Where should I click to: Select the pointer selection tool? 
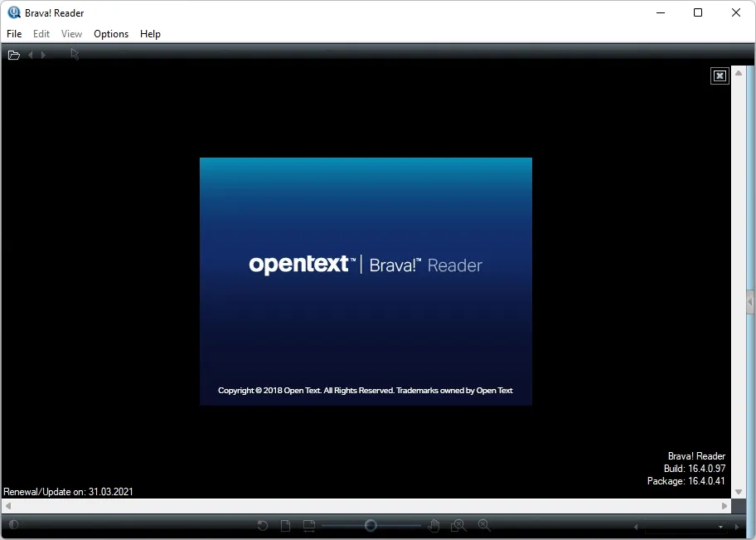click(x=75, y=54)
